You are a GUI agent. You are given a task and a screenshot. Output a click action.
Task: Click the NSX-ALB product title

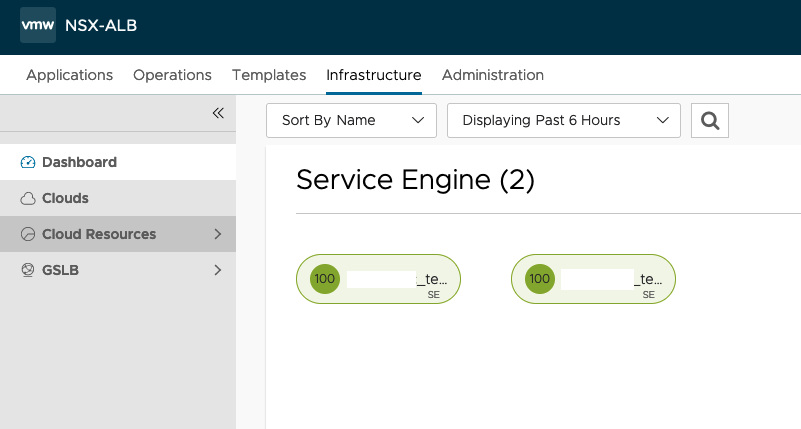pos(101,26)
